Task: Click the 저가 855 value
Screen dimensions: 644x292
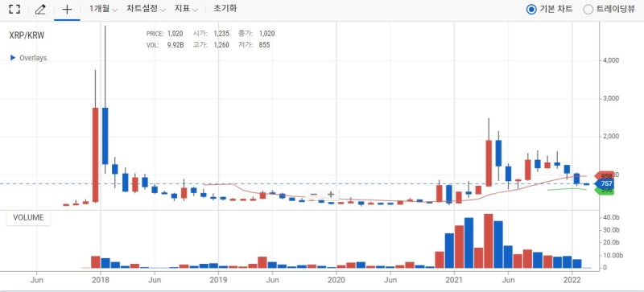Action: (x=265, y=45)
